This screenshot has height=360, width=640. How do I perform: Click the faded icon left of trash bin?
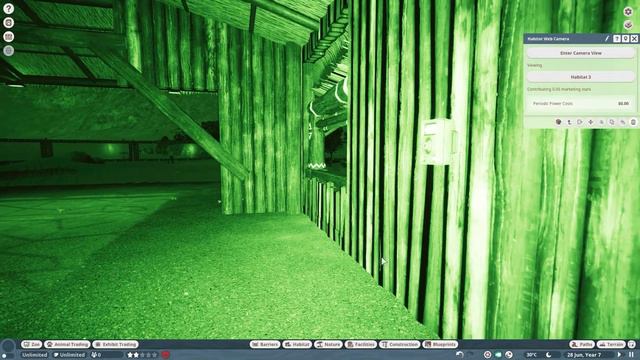point(622,122)
